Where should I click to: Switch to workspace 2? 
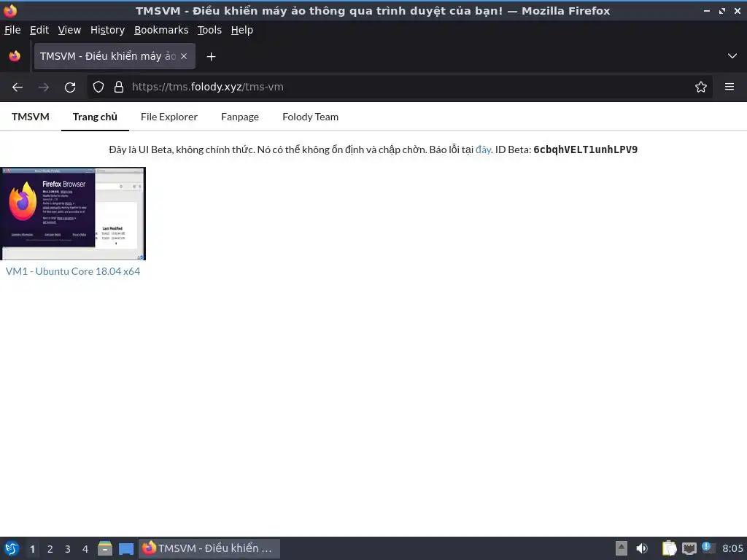click(50, 549)
